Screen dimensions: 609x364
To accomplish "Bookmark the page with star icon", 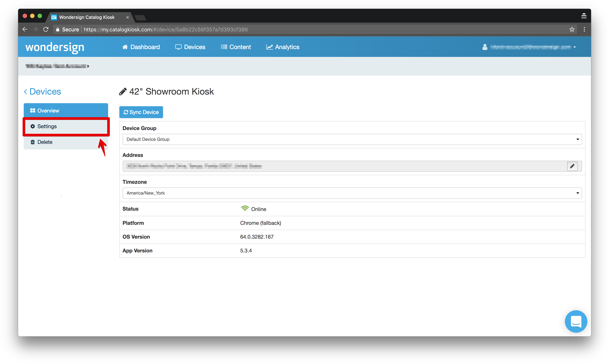I will [572, 29].
